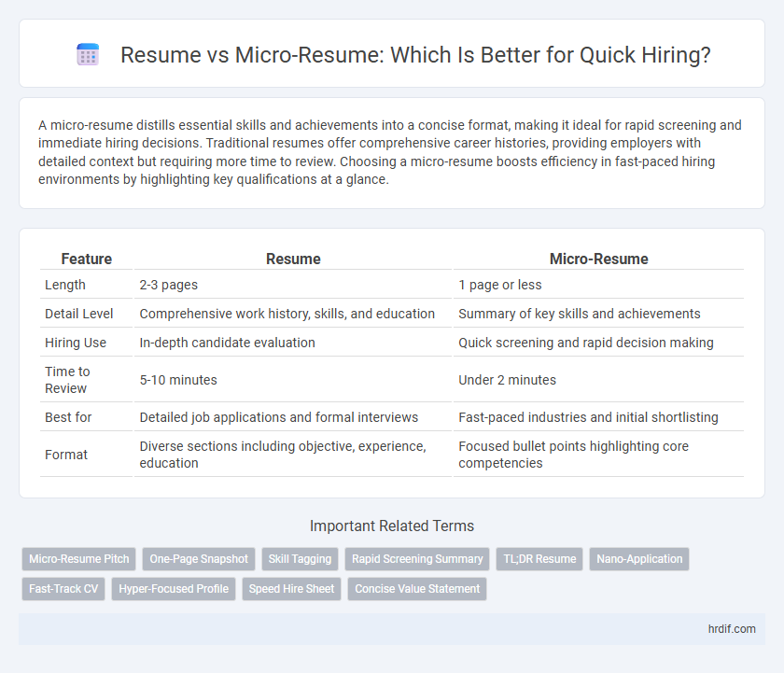
Task: Click the Format row label
Action: coord(66,455)
